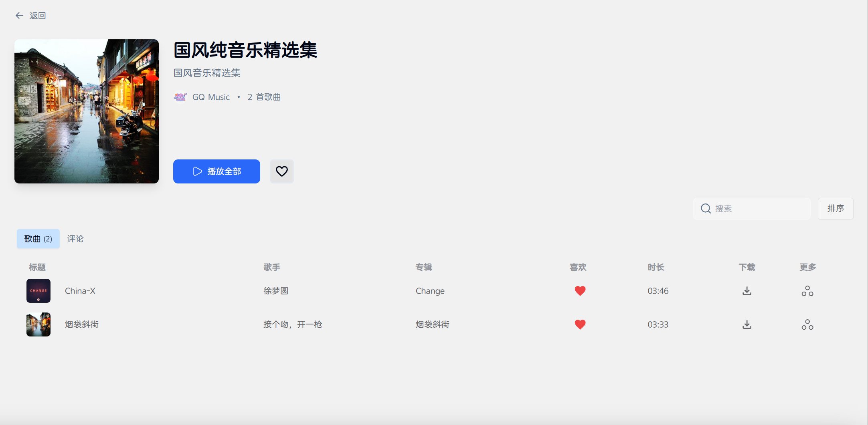Open artist 徐梦圆 link
The image size is (868, 425).
pos(276,291)
